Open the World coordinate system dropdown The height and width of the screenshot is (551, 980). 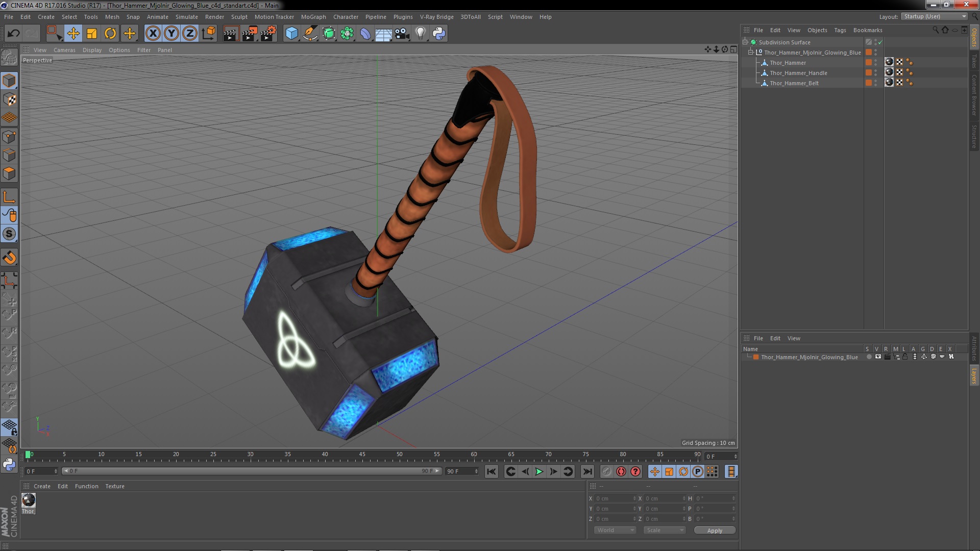(x=615, y=530)
